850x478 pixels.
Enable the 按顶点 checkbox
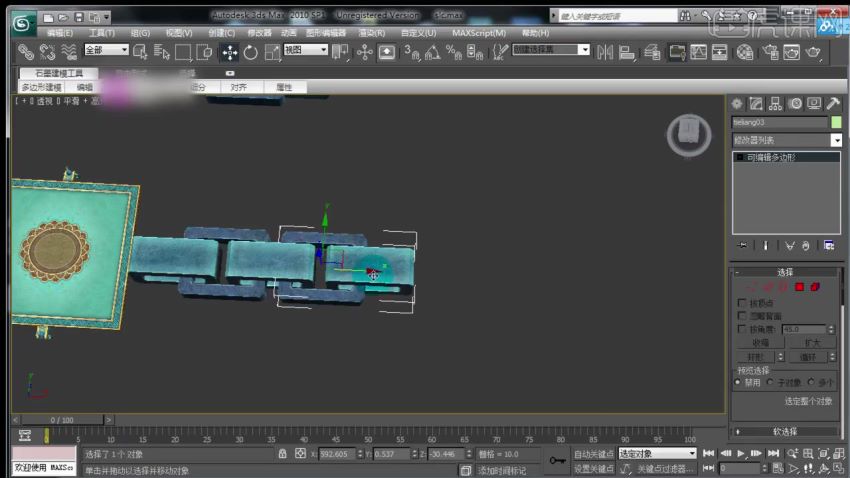(741, 302)
